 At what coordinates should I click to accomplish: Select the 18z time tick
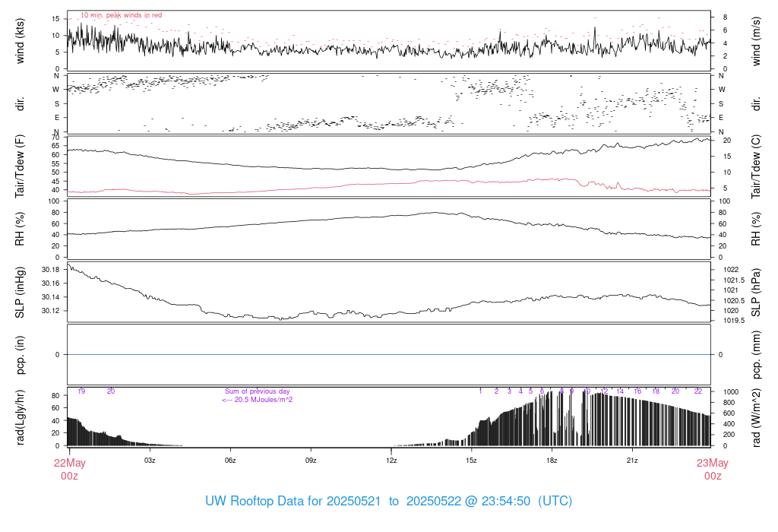tap(552, 460)
